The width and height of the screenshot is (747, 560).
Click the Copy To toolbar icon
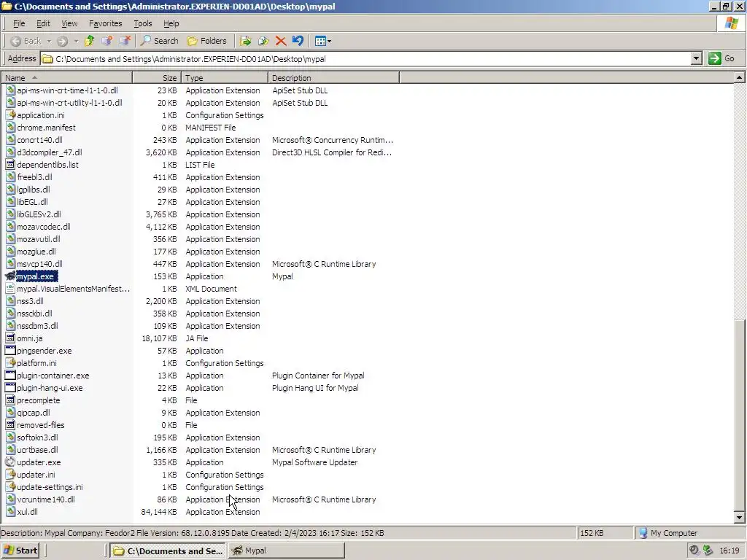pos(263,41)
